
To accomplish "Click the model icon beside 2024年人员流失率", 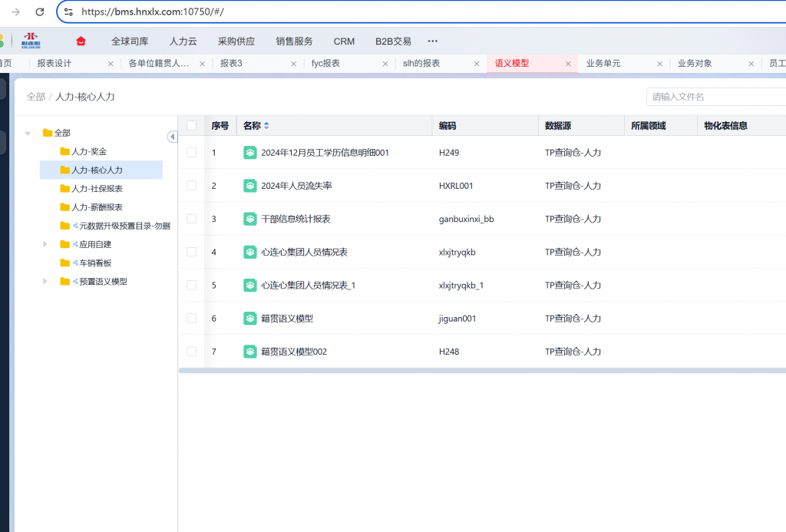I will tap(250, 186).
